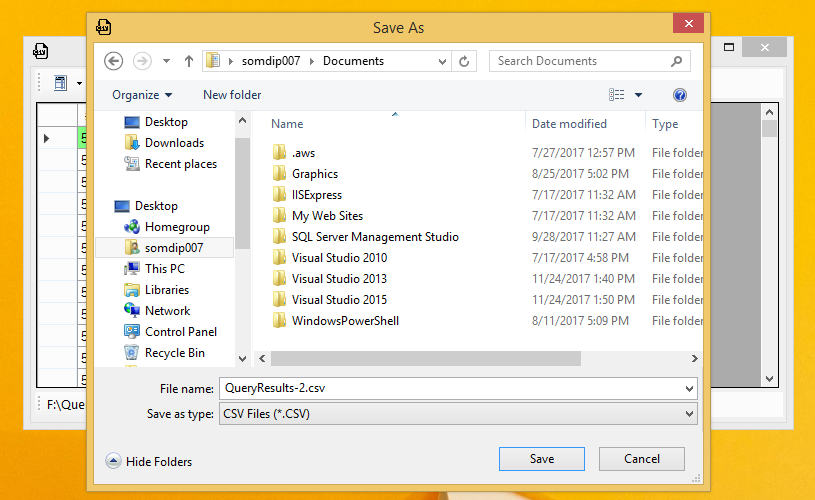Screen dimensions: 815x500
Task: Select Libraries in navigation pane
Action: coord(156,290)
